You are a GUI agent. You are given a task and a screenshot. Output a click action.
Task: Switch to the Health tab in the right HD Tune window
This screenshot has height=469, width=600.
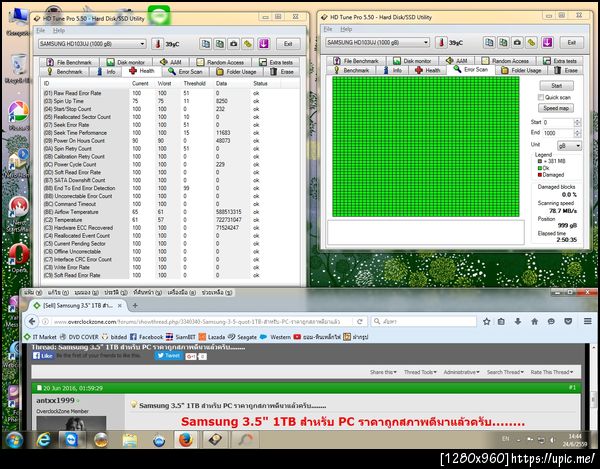pyautogui.click(x=428, y=70)
